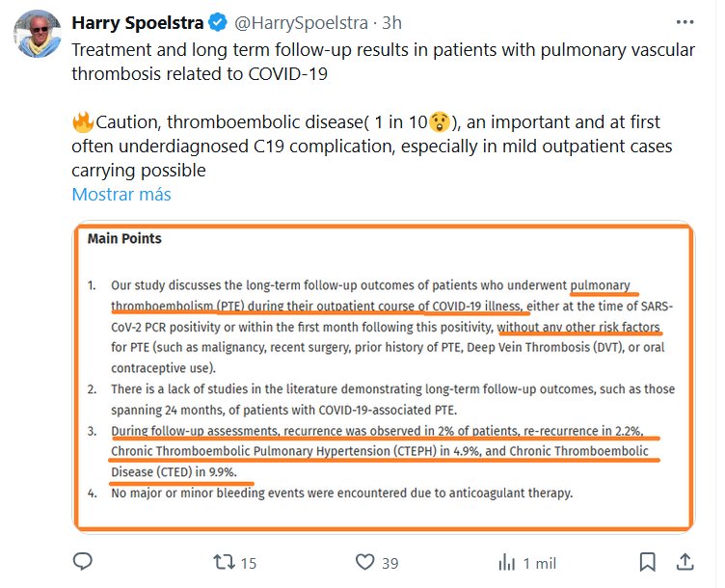Open the attached Main Points image
Screen dimensions: 725x588
[x=382, y=376]
